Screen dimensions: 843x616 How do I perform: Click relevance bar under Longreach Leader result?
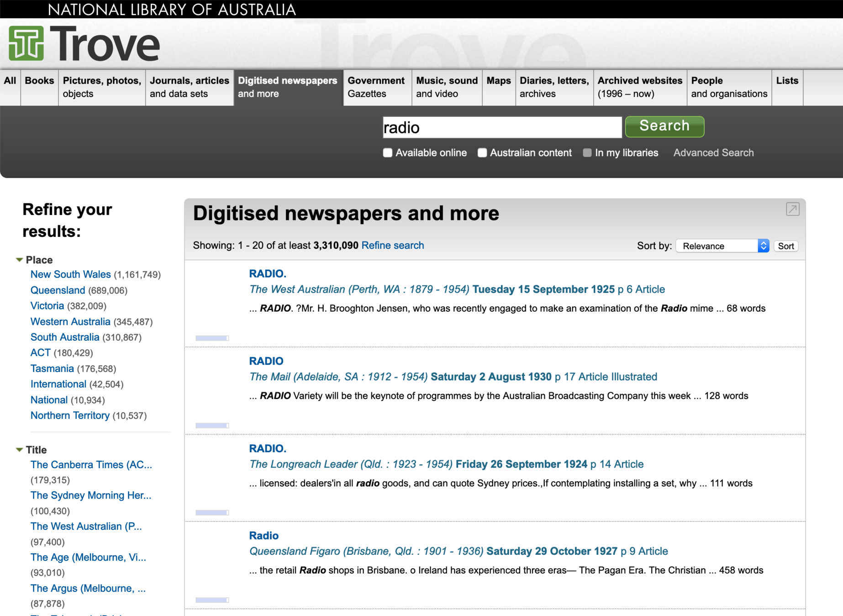tap(212, 512)
